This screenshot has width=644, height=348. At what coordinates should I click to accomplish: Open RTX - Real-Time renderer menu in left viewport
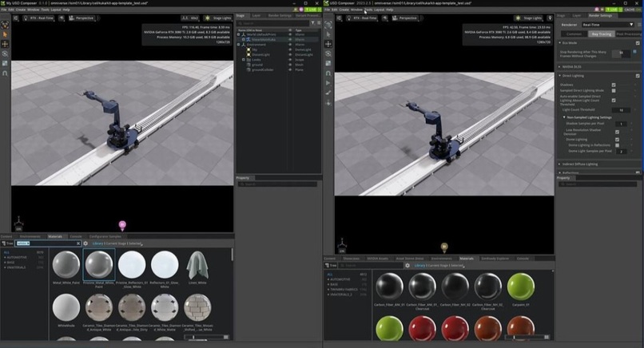click(38, 18)
